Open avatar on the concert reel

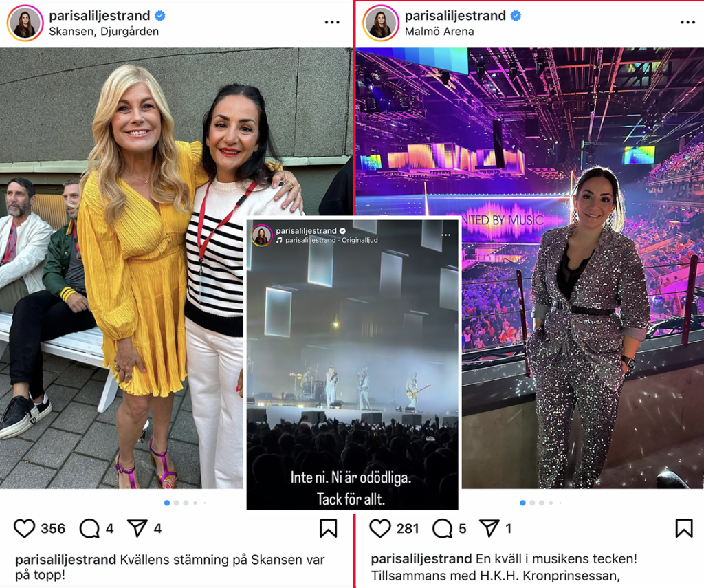261,235
